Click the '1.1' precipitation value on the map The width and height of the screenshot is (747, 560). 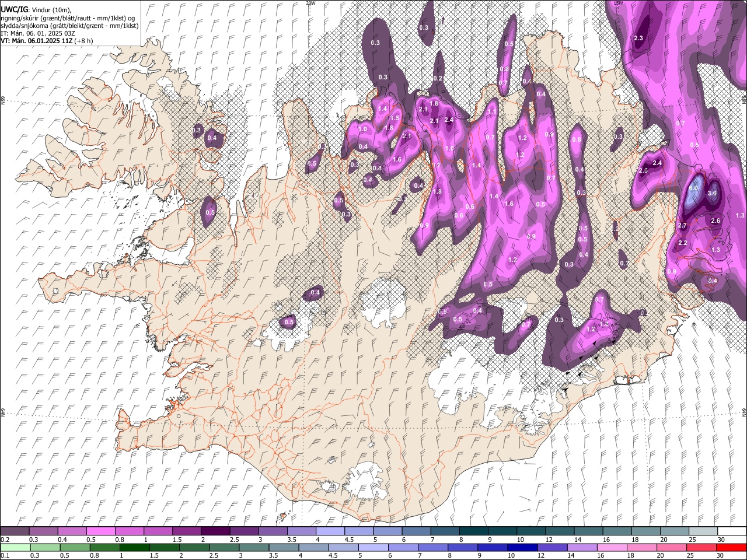(x=492, y=112)
